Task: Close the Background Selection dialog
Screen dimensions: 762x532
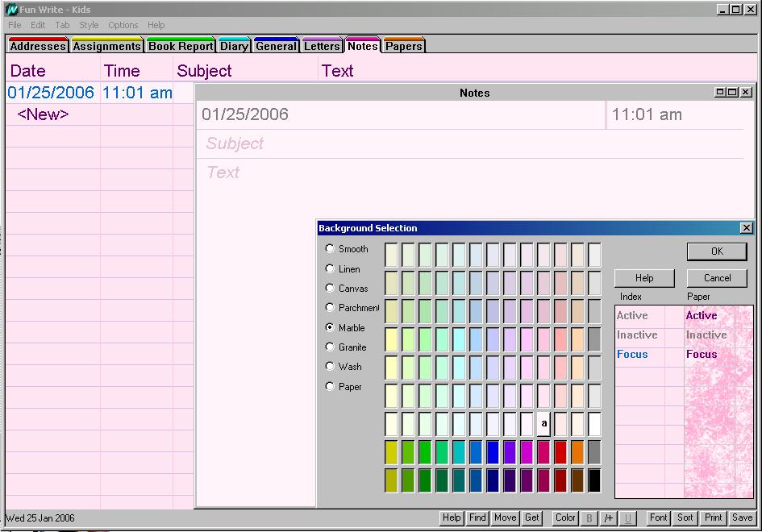Action: click(x=747, y=228)
